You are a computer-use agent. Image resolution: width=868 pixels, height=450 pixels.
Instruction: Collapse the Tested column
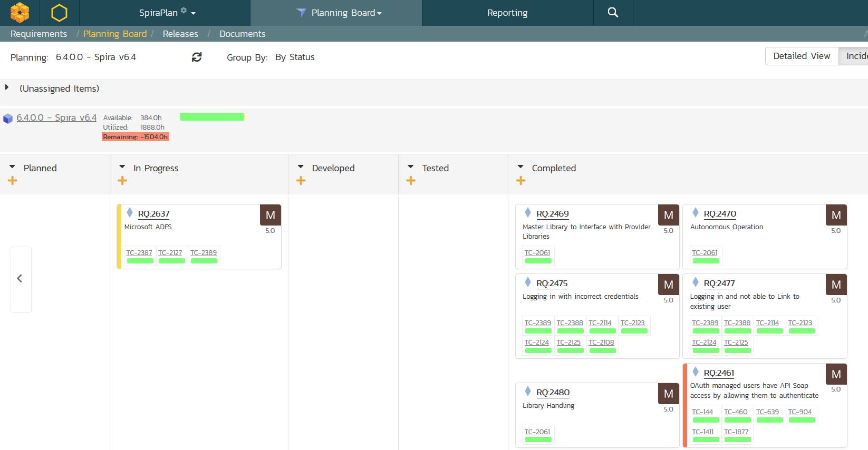[x=411, y=167]
